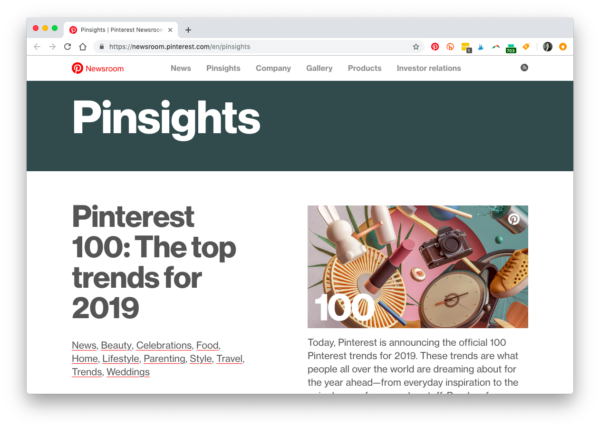
Task: Open the yellow note extension icon
Action: 466,47
